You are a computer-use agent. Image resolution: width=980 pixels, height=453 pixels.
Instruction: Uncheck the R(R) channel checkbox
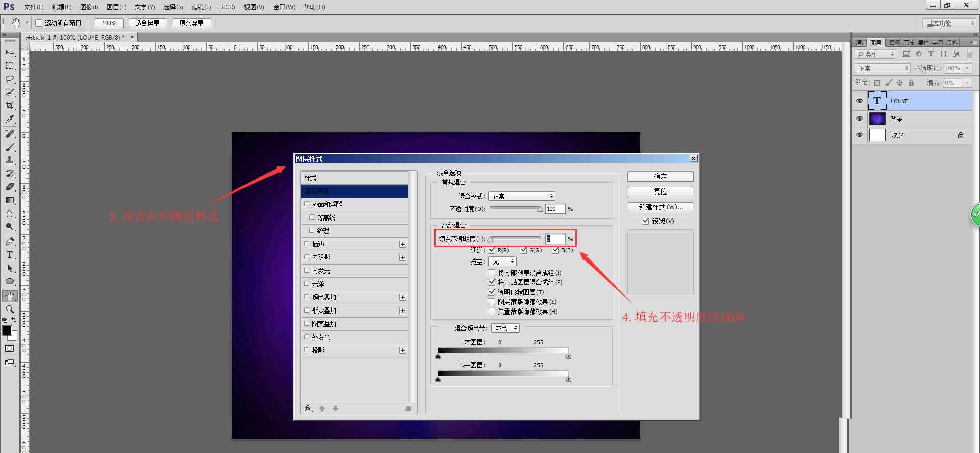pyautogui.click(x=492, y=250)
